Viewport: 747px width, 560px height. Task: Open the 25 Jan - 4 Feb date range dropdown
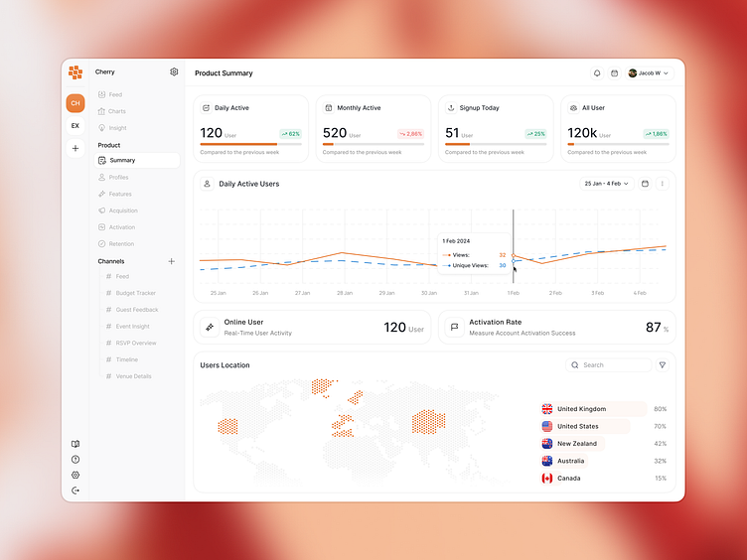click(x=607, y=184)
